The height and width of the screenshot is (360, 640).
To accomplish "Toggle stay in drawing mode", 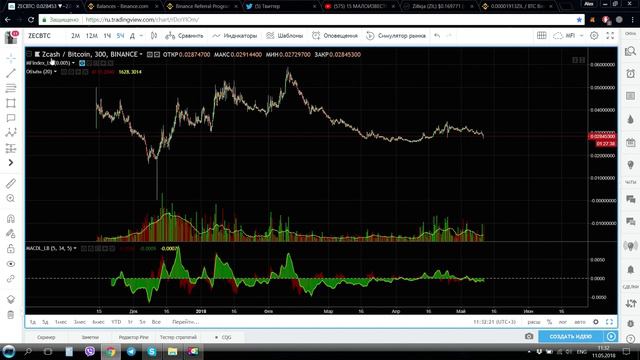I will [x=11, y=233].
